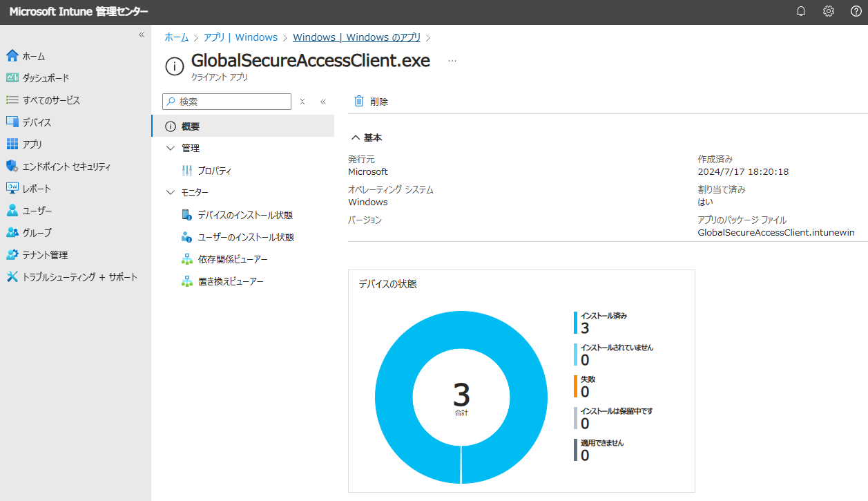Click the 3 合計 donut center

[461, 398]
